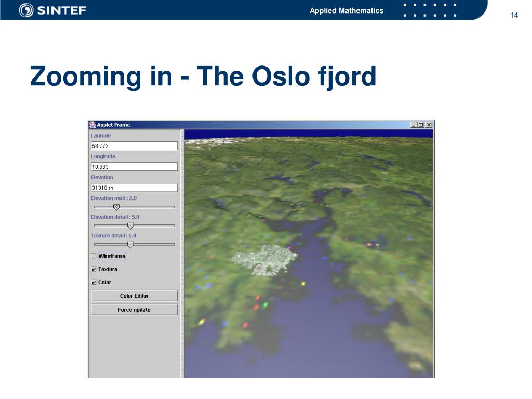The height and width of the screenshot is (399, 532).
Task: Click the Elevation mult slider thumb
Action: (116, 207)
